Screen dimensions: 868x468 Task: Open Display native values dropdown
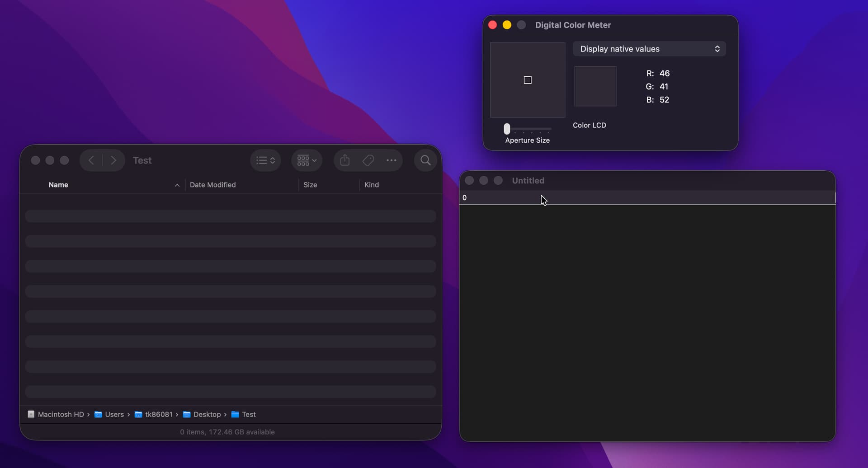coord(649,49)
